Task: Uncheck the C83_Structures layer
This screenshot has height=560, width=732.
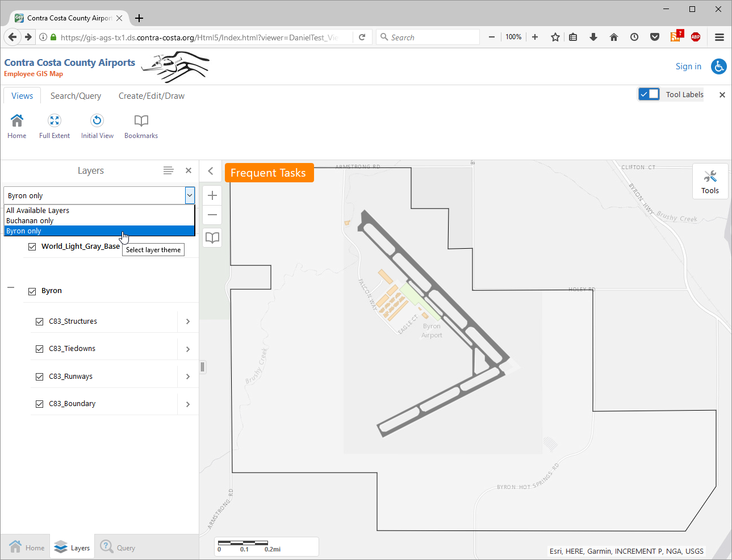Action: click(x=40, y=321)
